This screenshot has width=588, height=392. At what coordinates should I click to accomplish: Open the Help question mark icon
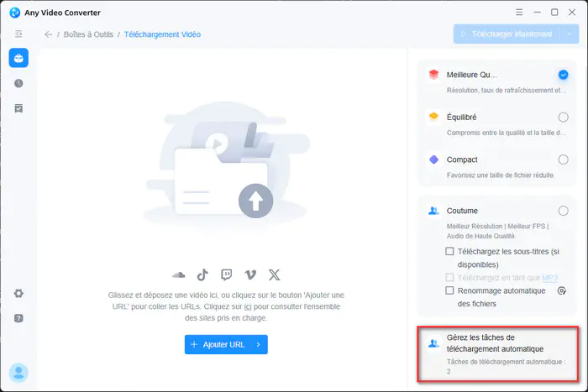[x=18, y=318]
